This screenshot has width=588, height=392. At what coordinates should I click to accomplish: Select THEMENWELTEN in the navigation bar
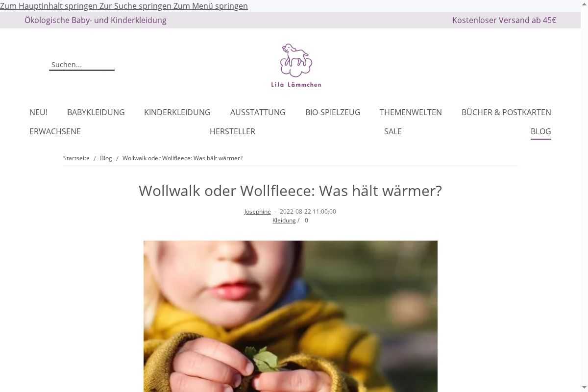tap(411, 112)
